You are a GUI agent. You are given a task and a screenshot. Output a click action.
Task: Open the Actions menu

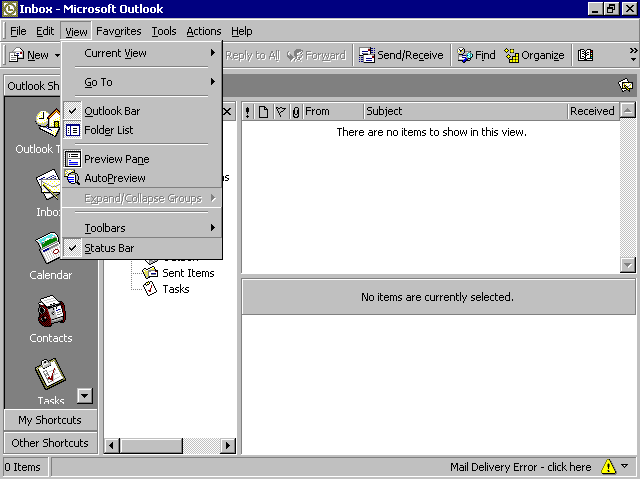204,31
